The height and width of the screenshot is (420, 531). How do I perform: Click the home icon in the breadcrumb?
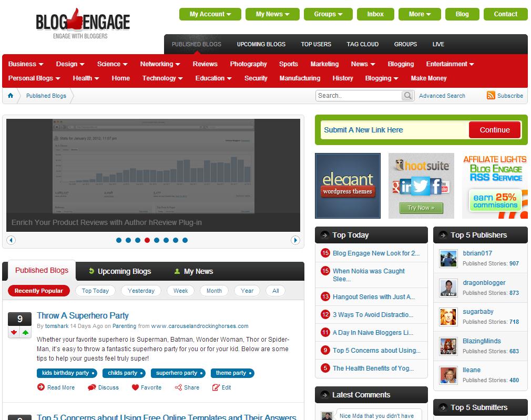[x=11, y=96]
